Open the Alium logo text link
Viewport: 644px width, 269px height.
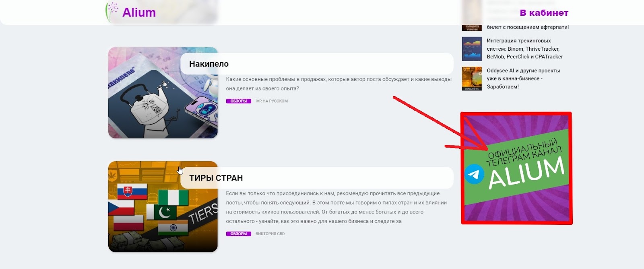[139, 12]
